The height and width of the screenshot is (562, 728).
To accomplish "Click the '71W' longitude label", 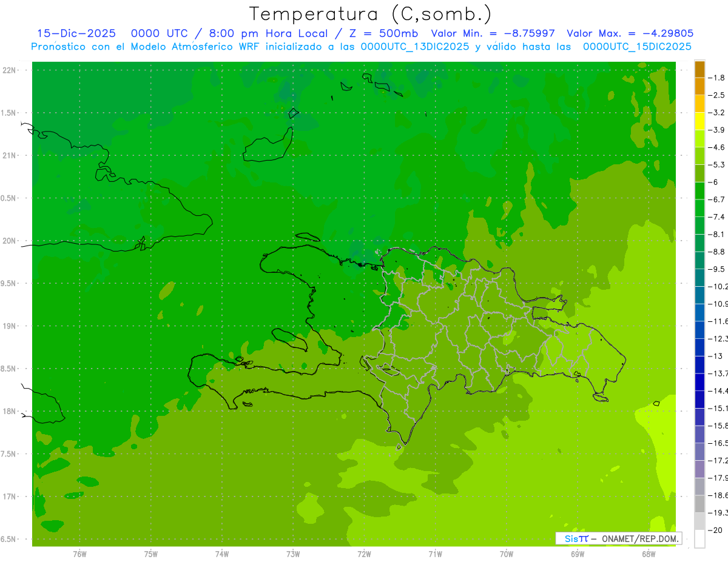I will (435, 554).
